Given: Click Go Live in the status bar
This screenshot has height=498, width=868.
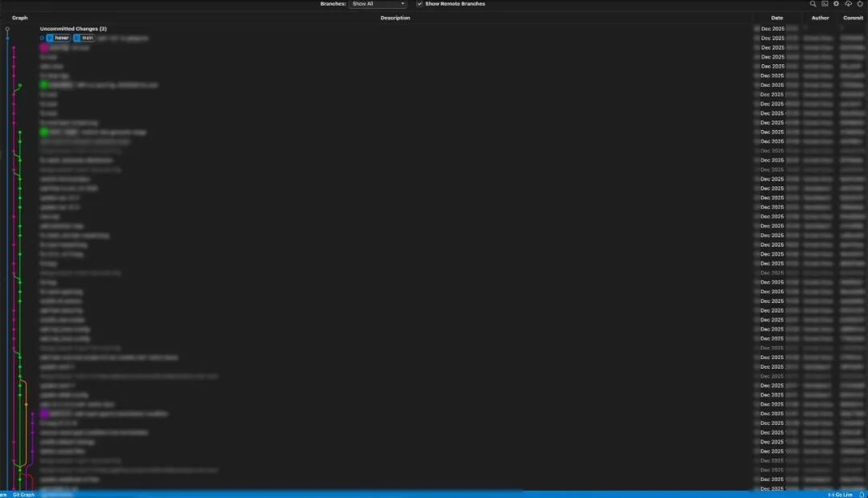Looking at the screenshot, I should pos(841,495).
